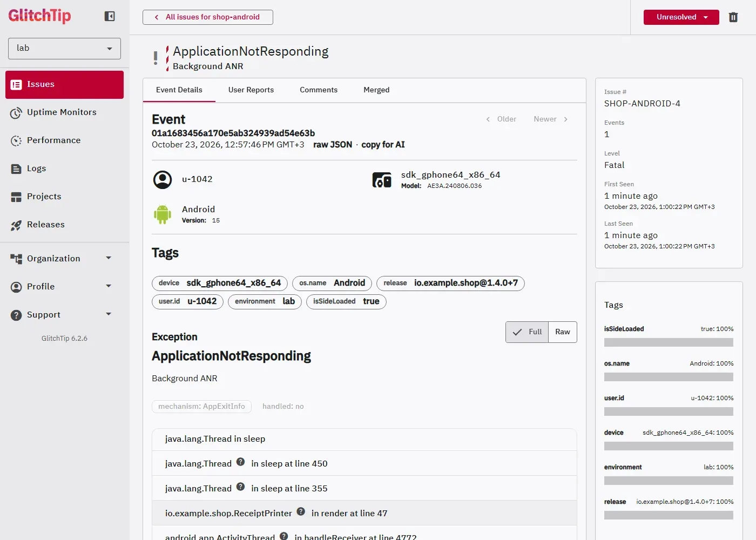
Task: Open Uptime Monitors page
Action: tap(64, 112)
